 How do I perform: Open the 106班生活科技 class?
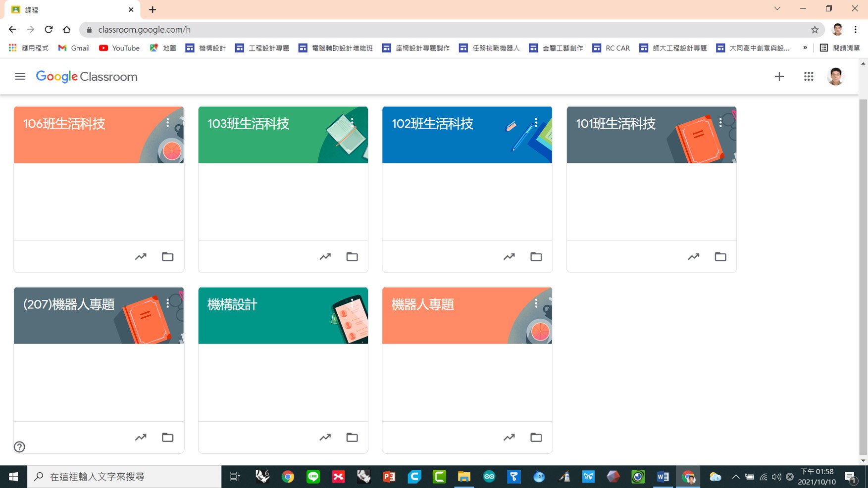coord(64,124)
